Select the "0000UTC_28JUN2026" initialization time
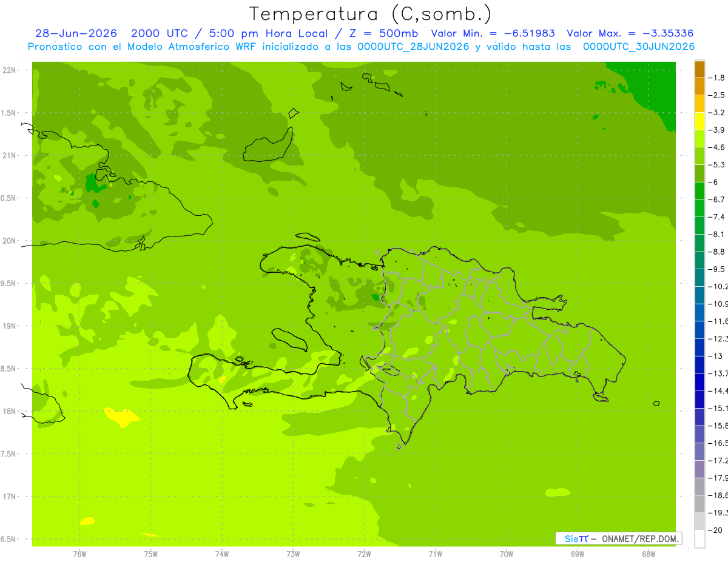This screenshot has width=728, height=562. 413,47
